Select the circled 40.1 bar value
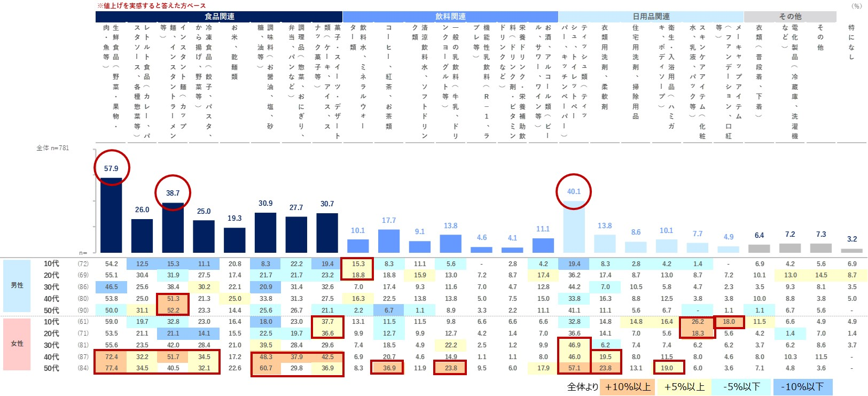868x396 pixels. 574,191
